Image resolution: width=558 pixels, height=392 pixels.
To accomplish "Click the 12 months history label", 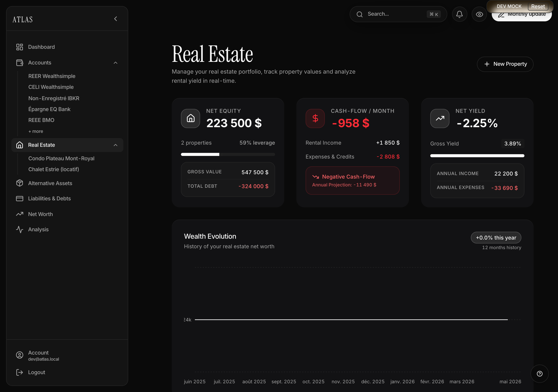I will pyautogui.click(x=501, y=247).
